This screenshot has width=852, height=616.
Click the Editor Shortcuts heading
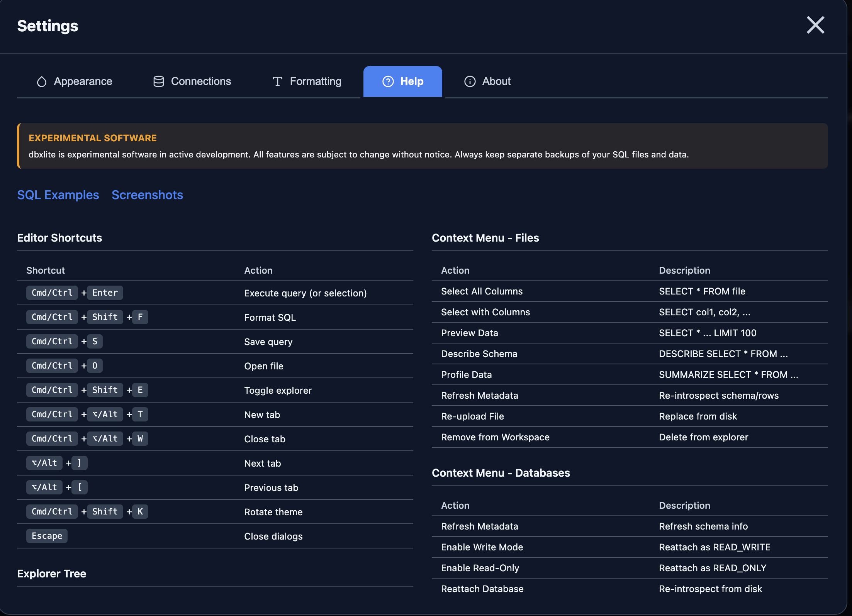click(x=59, y=238)
